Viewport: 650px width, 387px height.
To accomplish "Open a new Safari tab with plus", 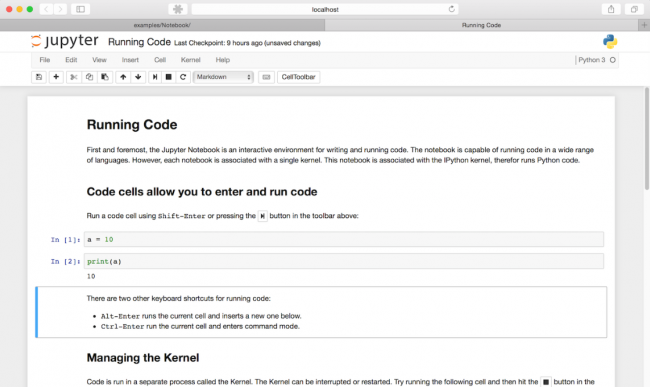I will click(x=644, y=25).
